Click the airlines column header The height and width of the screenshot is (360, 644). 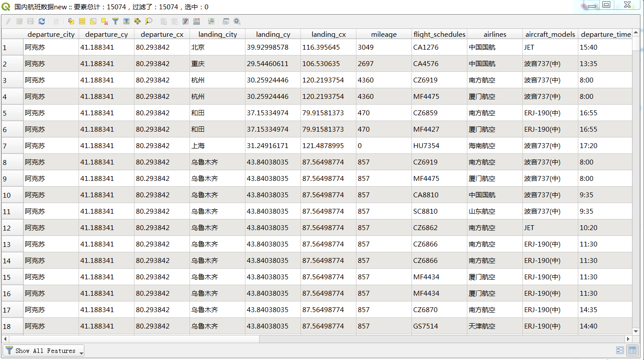click(494, 34)
